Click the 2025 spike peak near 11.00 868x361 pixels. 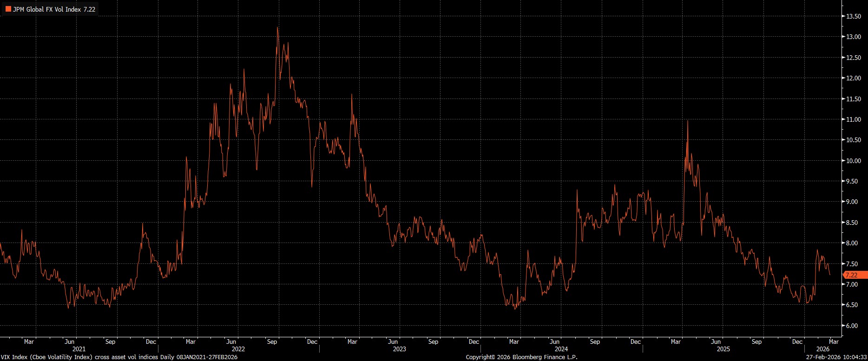click(687, 121)
